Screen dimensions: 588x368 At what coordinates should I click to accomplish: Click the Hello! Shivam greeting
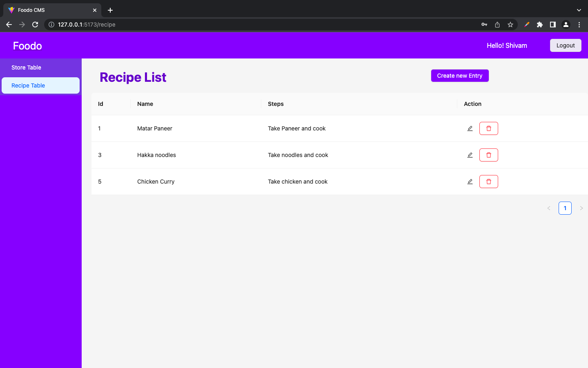tap(507, 45)
